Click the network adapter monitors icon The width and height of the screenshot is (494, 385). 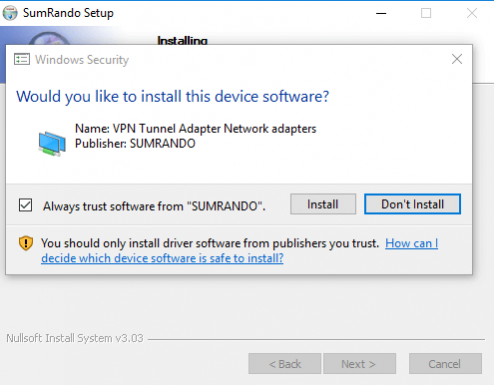pos(52,144)
